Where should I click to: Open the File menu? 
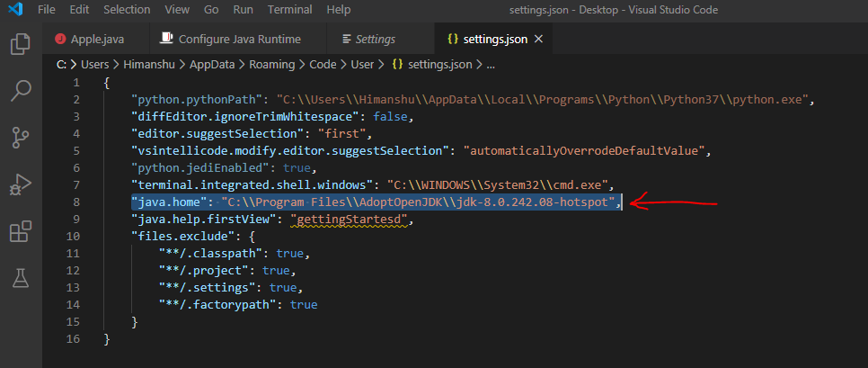pyautogui.click(x=47, y=9)
